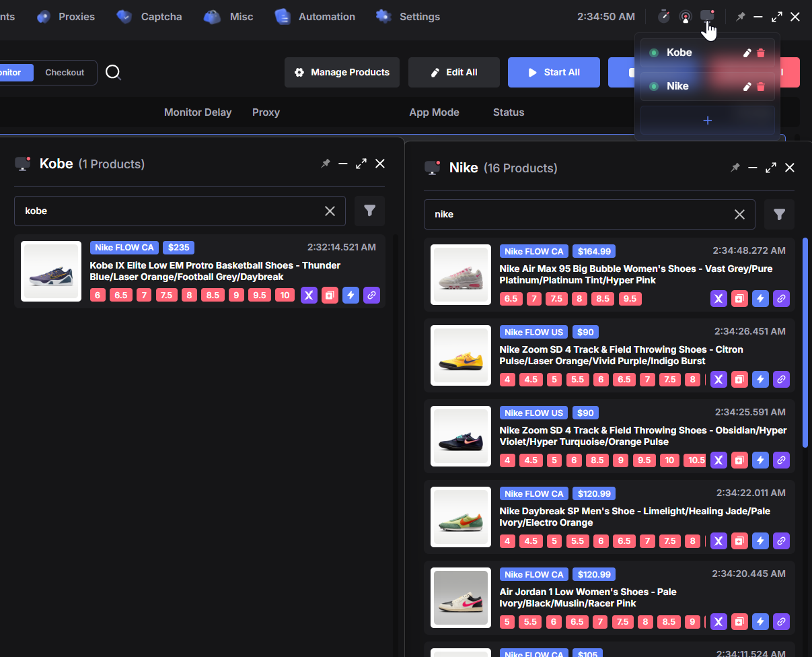Click lightning quick-task icon on Kobe IX Elite
Viewport: 812px width, 657px height.
click(x=350, y=295)
